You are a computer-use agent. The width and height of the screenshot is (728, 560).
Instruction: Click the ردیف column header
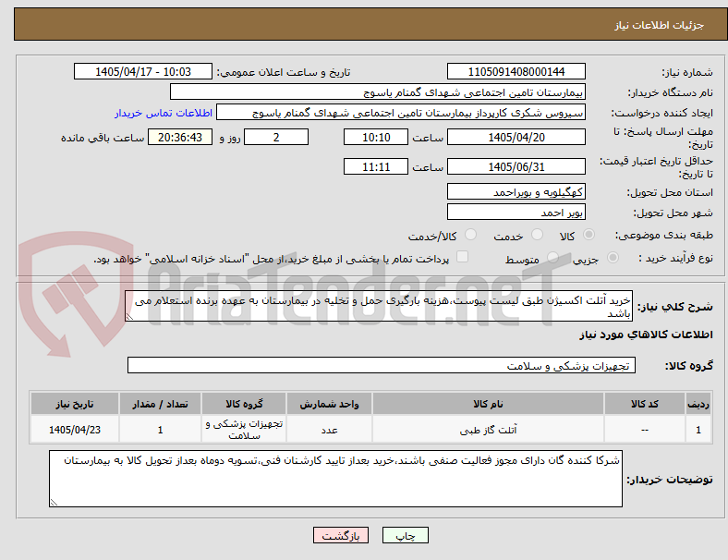698,404
